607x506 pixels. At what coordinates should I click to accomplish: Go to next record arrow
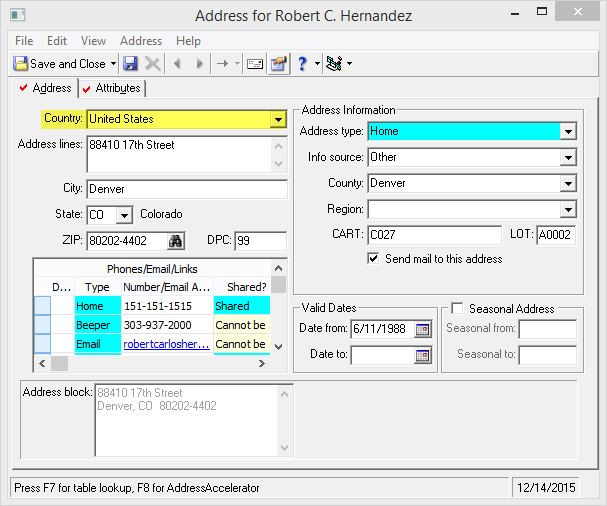tap(199, 63)
